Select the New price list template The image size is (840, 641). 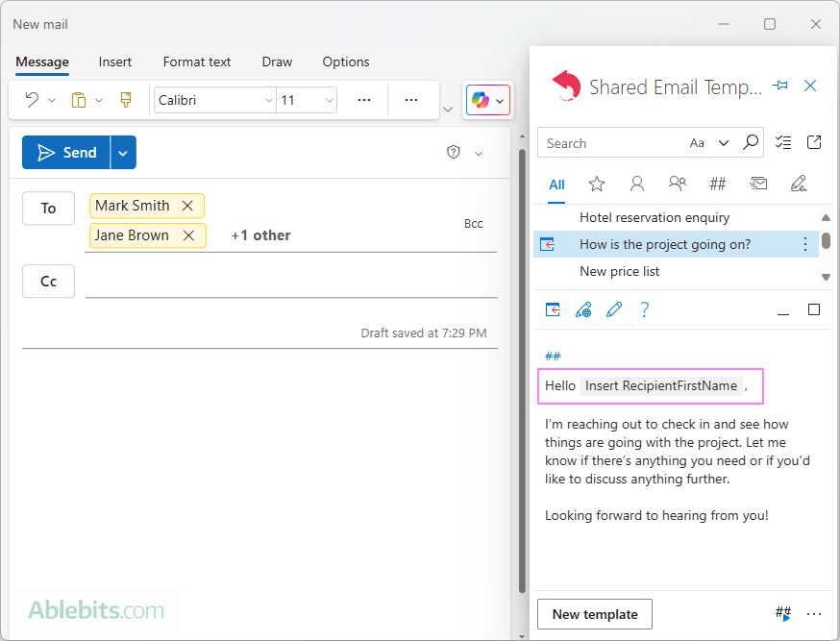(676, 272)
